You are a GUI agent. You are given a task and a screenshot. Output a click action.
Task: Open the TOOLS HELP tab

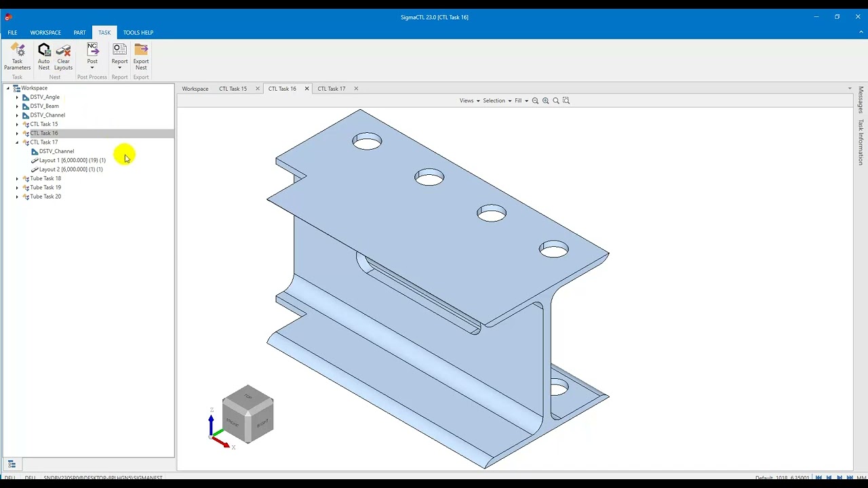pyautogui.click(x=138, y=33)
